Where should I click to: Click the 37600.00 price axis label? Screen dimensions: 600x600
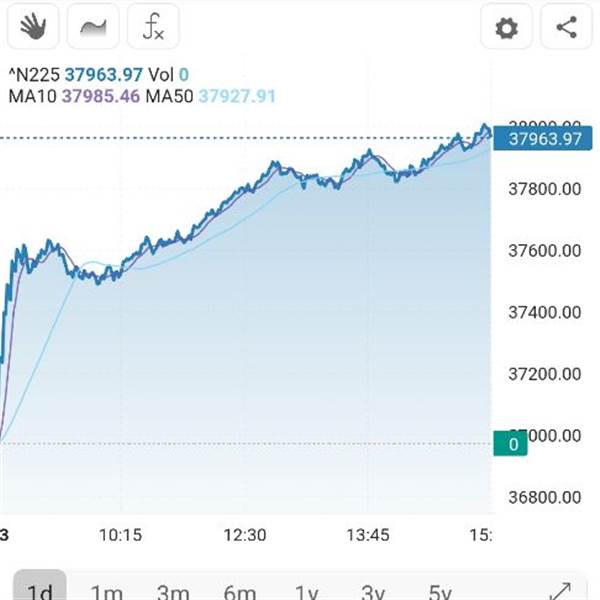tap(545, 251)
